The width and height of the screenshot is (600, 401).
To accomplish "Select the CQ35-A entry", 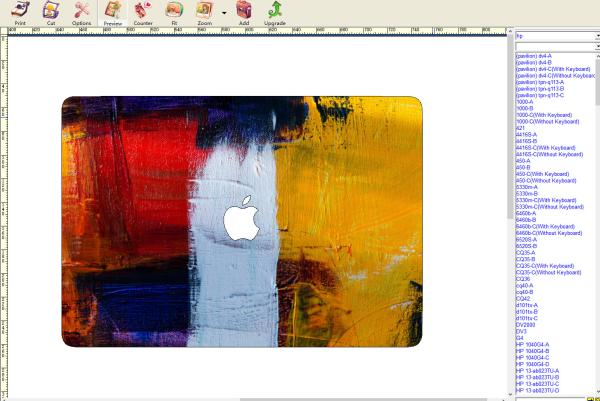I will (x=526, y=253).
